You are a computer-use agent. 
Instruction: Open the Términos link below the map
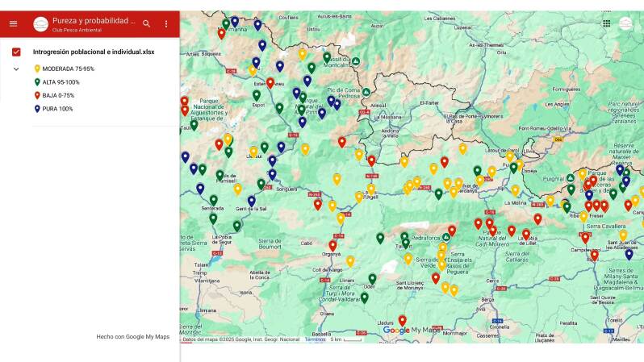click(315, 339)
